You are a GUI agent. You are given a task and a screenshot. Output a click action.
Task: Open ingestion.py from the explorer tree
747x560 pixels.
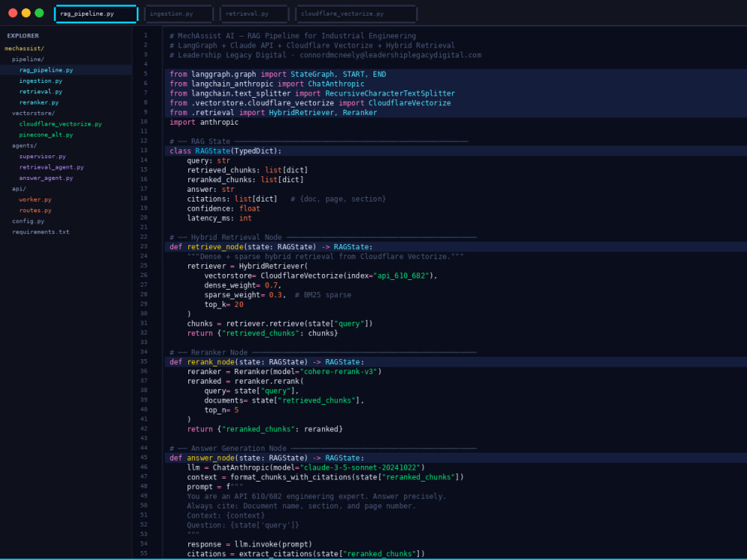tap(40, 81)
